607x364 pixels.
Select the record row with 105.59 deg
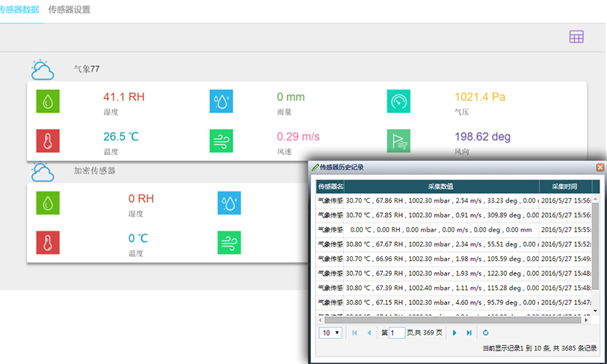point(454,259)
